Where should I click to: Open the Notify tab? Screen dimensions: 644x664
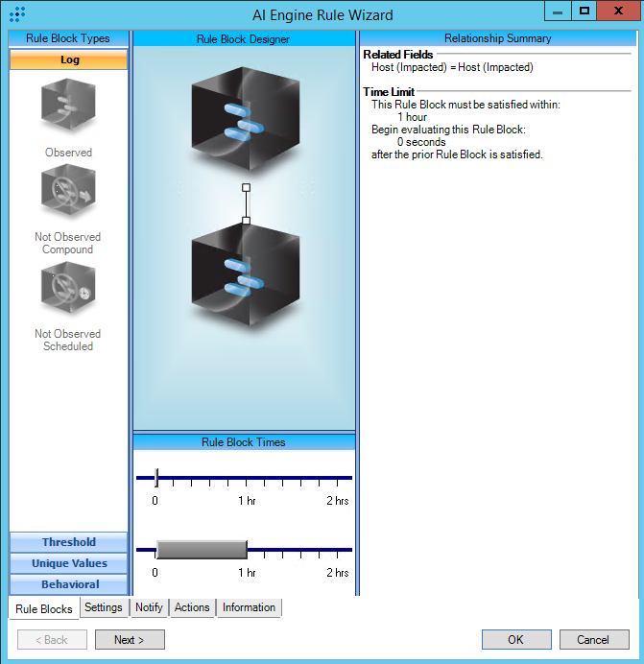point(149,607)
